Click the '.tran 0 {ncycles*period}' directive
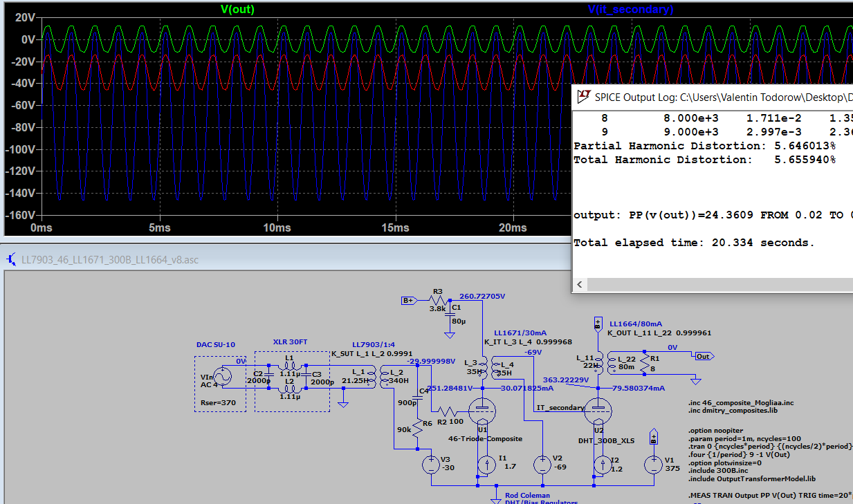 click(x=769, y=447)
